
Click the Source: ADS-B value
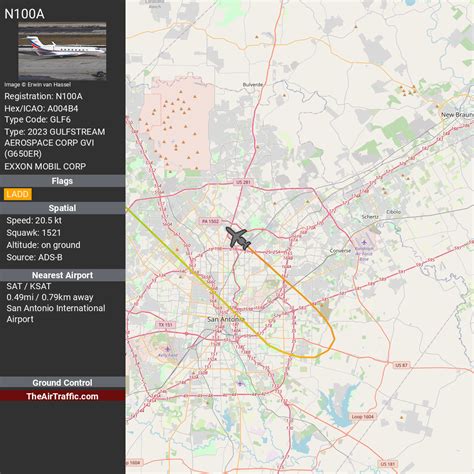pyautogui.click(x=34, y=257)
